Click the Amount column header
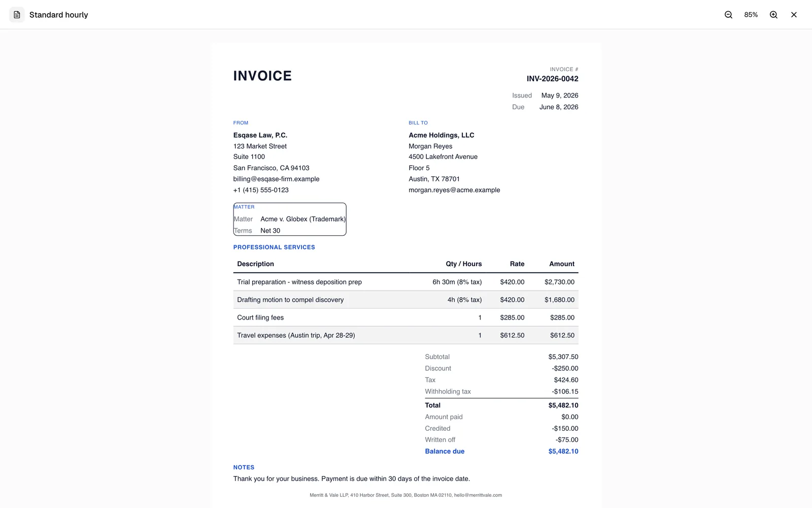812x508 pixels. [x=562, y=264]
